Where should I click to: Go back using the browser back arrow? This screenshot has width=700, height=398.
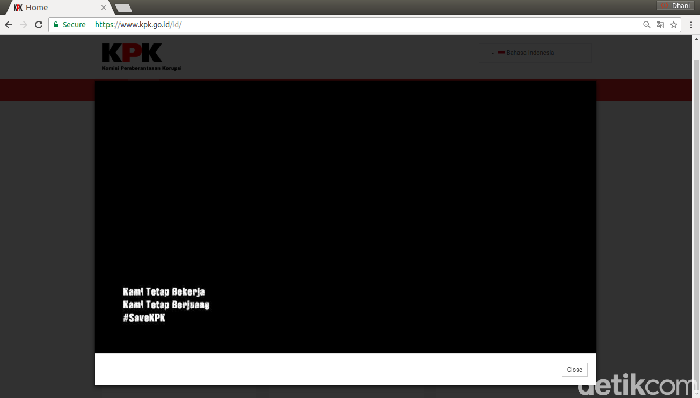point(8,25)
